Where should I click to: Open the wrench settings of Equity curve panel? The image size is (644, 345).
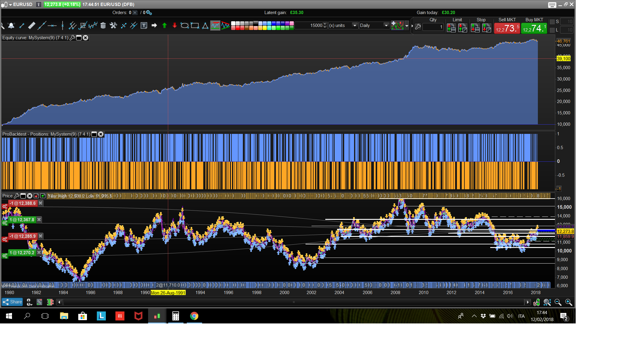tap(72, 38)
